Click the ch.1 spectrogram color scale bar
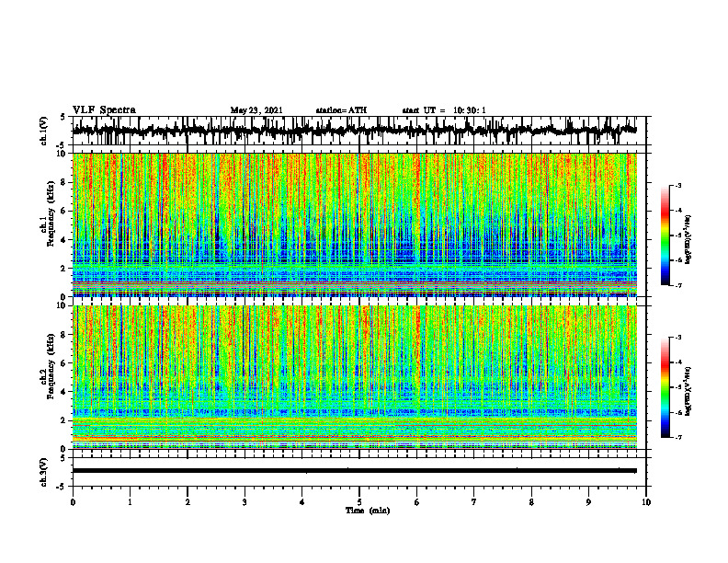Screen dimensions: 728x563 click(x=665, y=236)
